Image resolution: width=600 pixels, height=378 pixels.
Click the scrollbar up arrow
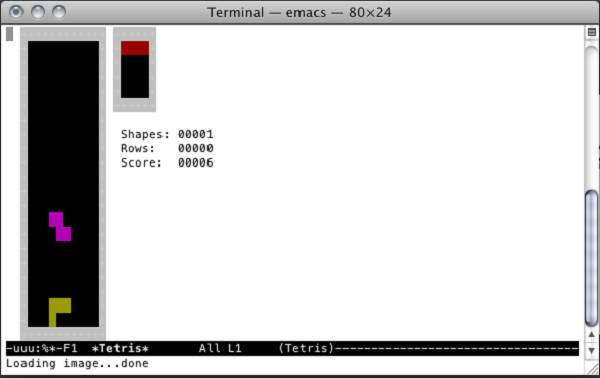coord(592,335)
